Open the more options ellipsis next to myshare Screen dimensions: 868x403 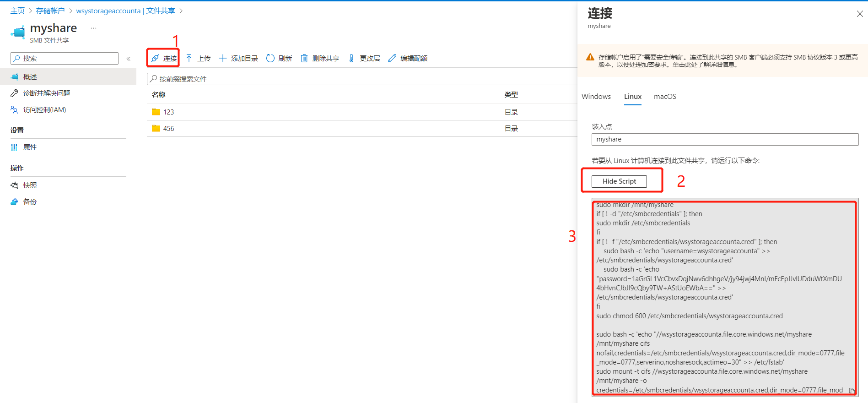click(x=93, y=28)
